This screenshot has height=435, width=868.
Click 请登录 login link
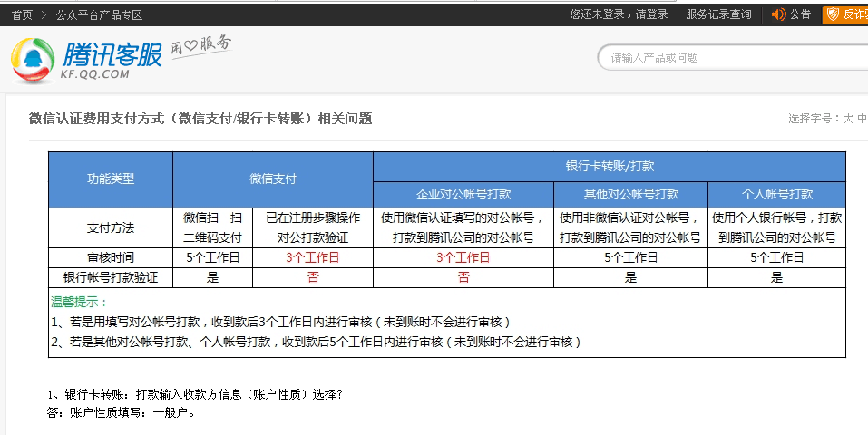(651, 14)
